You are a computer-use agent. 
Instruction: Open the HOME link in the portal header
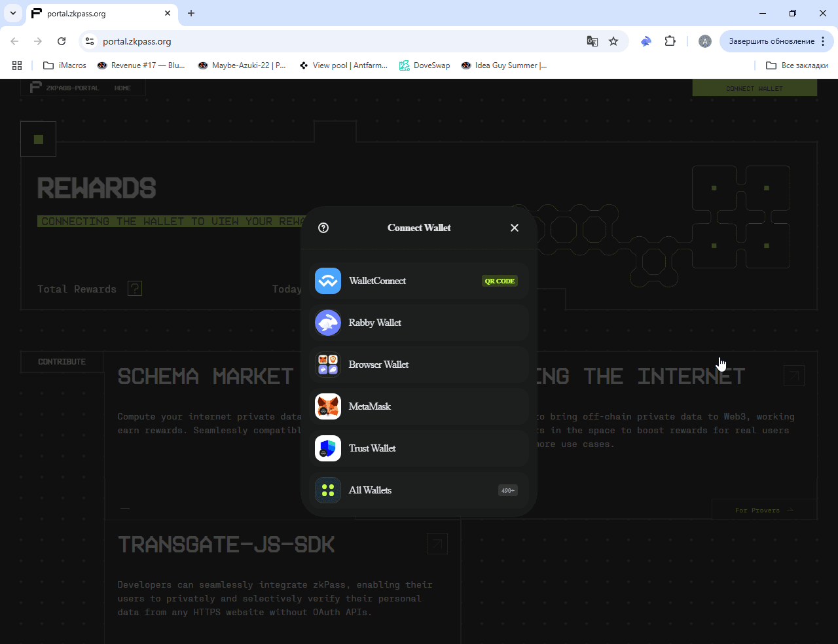point(122,88)
